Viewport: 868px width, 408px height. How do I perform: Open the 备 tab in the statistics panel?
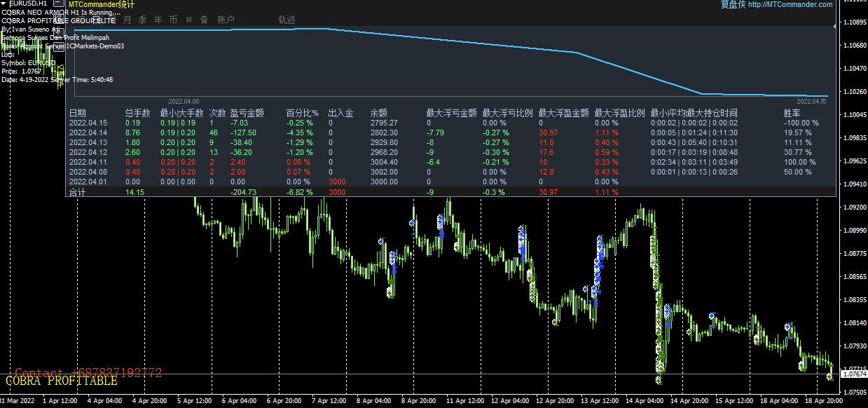click(x=204, y=20)
